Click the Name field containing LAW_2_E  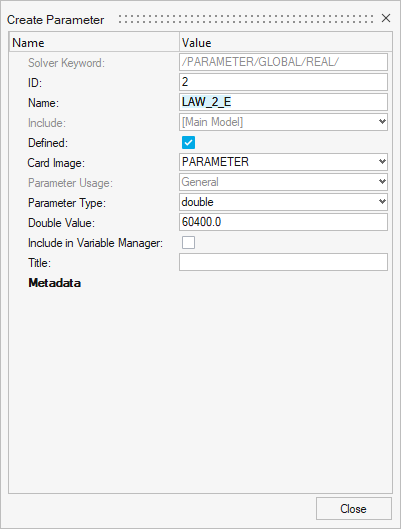tap(283, 102)
